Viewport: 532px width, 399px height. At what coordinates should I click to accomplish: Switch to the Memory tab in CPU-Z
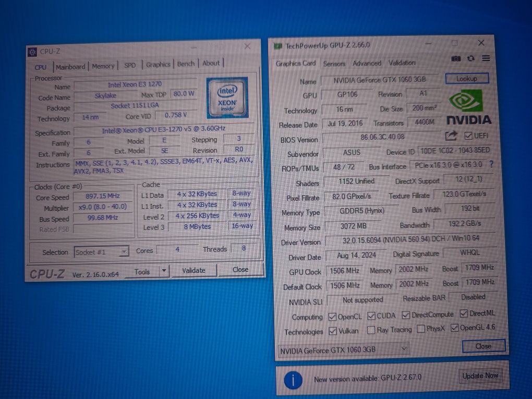tap(103, 66)
